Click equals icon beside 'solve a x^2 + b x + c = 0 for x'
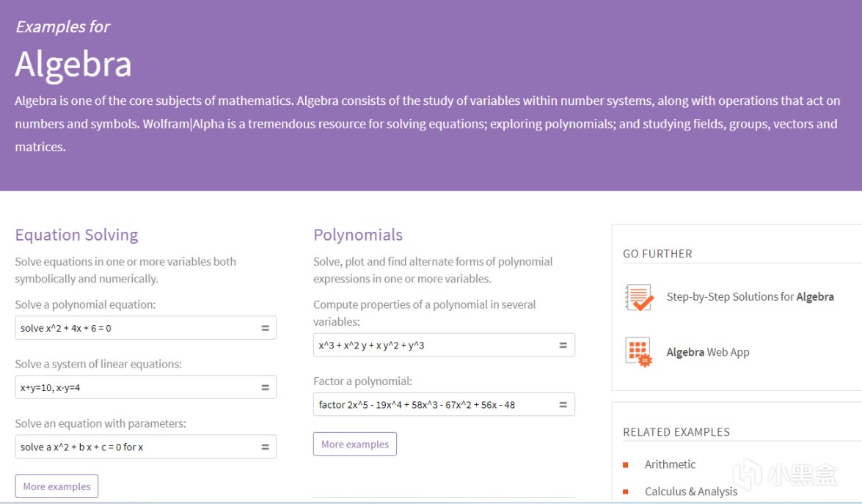 pos(265,447)
